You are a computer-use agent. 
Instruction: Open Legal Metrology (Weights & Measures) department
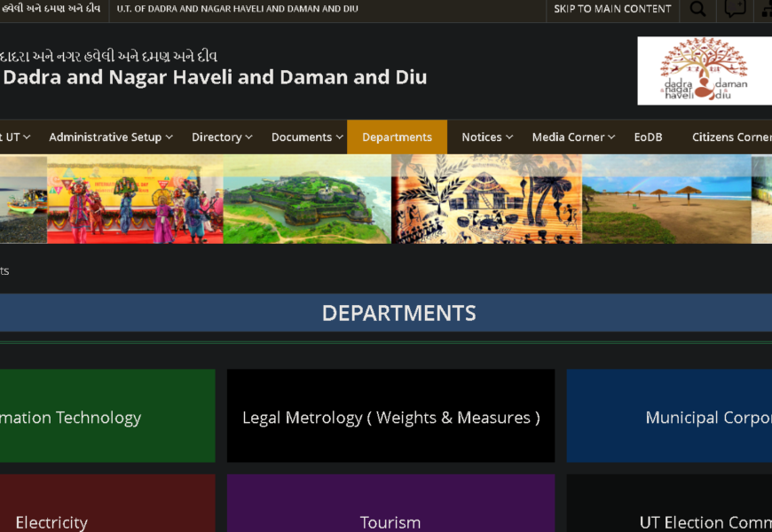pyautogui.click(x=391, y=416)
